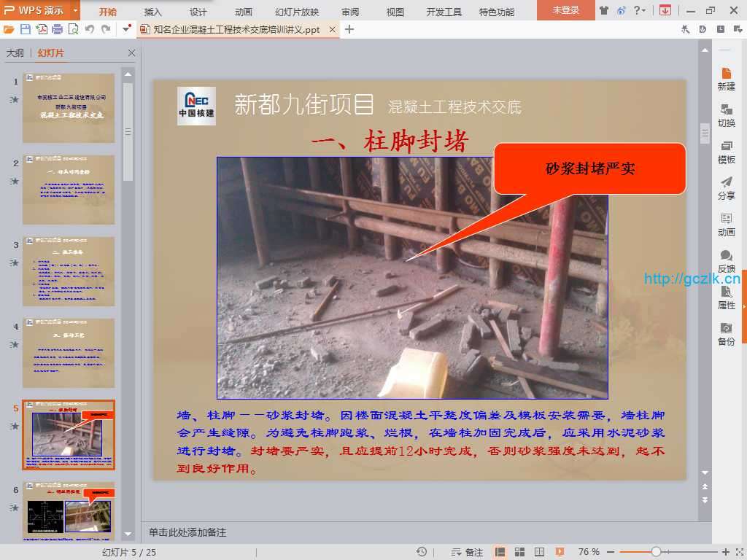This screenshot has width=747, height=560.
Task: Toggle the 备注 notes pane
Action: point(467,552)
